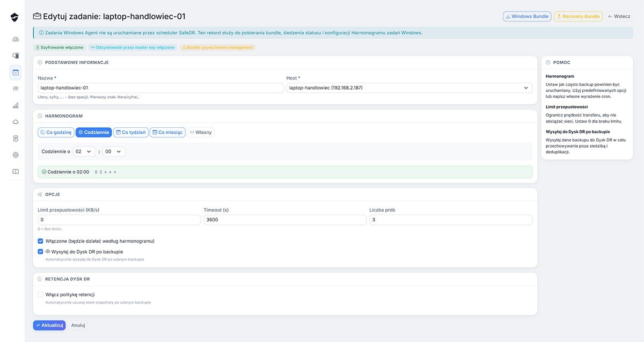Click the cloud icon in sidebar
The image size is (644, 342).
16,122
